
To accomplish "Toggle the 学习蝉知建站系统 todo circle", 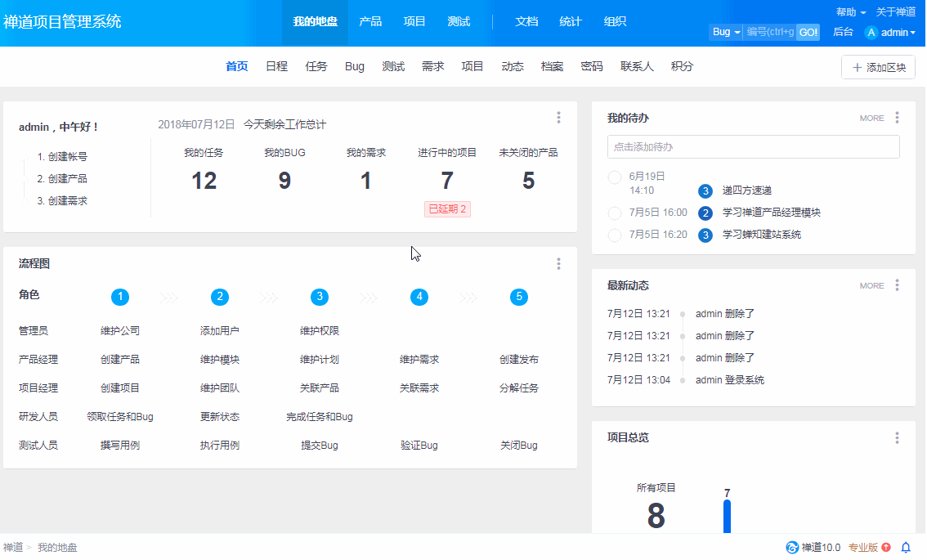I will pos(615,235).
